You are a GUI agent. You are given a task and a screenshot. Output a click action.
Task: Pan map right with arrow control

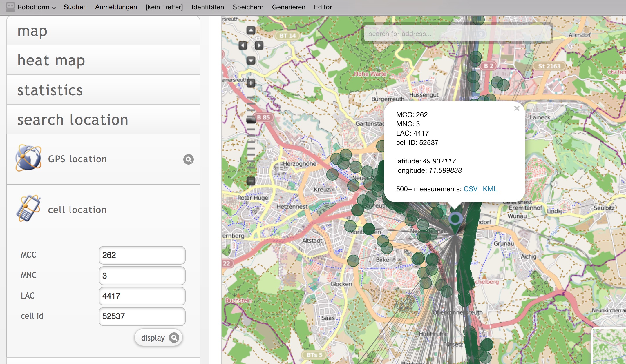[259, 45]
